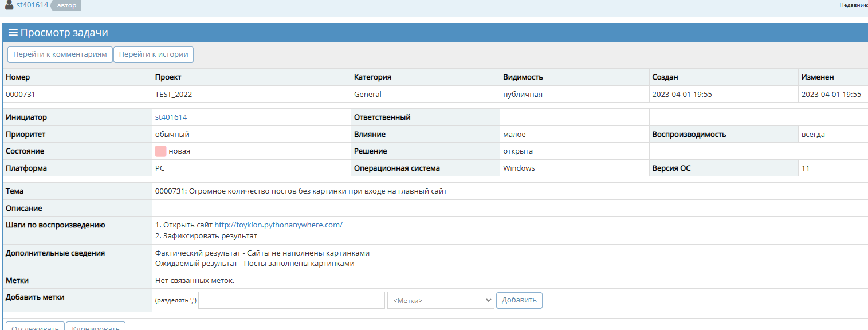
Task: Click the Платформа label
Action: pyautogui.click(x=26, y=168)
